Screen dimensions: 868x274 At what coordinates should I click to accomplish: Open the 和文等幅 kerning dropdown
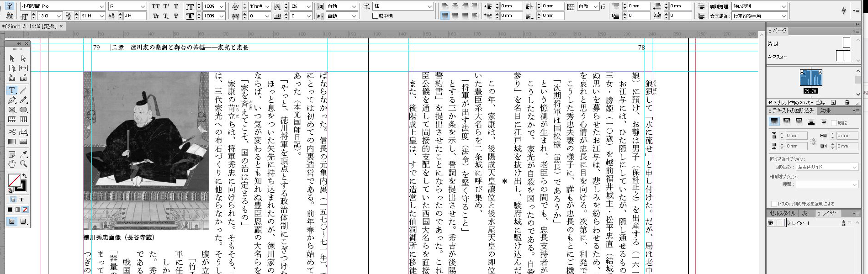click(x=268, y=6)
